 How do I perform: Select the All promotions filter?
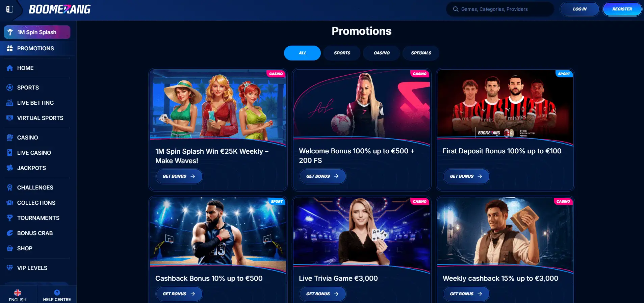pyautogui.click(x=302, y=53)
